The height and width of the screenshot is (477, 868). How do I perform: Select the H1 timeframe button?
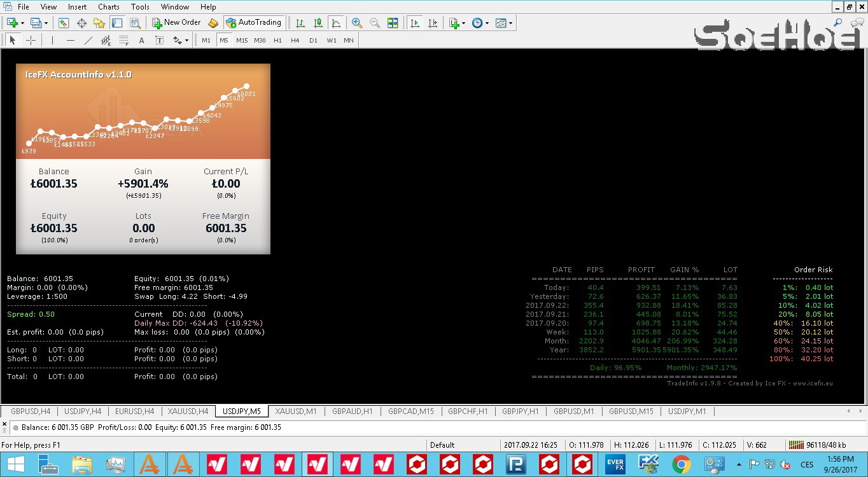click(x=277, y=40)
